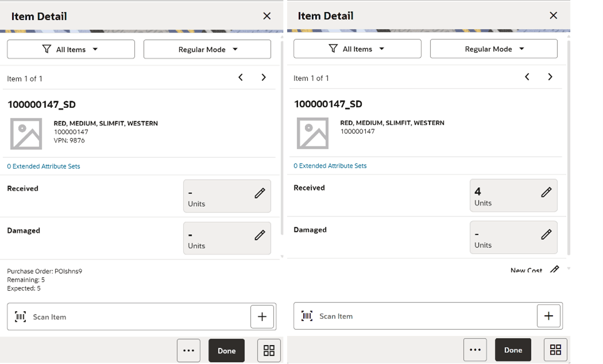
Task: Click item image placeholder in right panel
Action: click(312, 133)
